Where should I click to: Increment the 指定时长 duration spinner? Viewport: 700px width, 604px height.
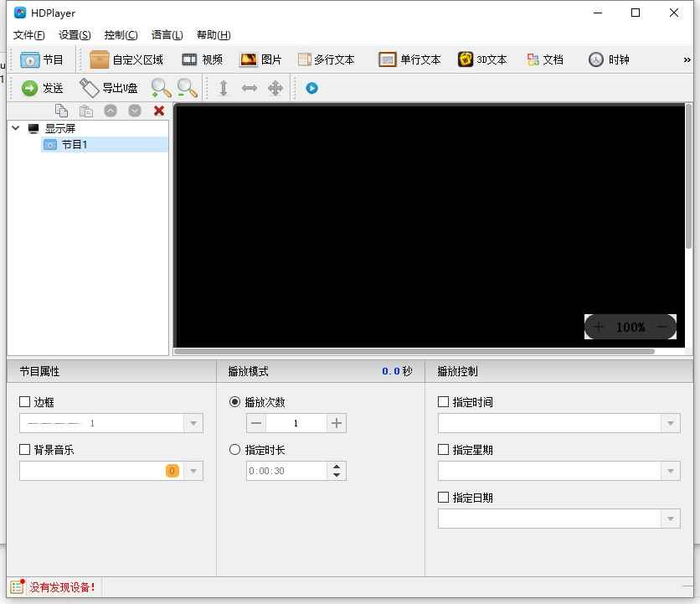337,467
